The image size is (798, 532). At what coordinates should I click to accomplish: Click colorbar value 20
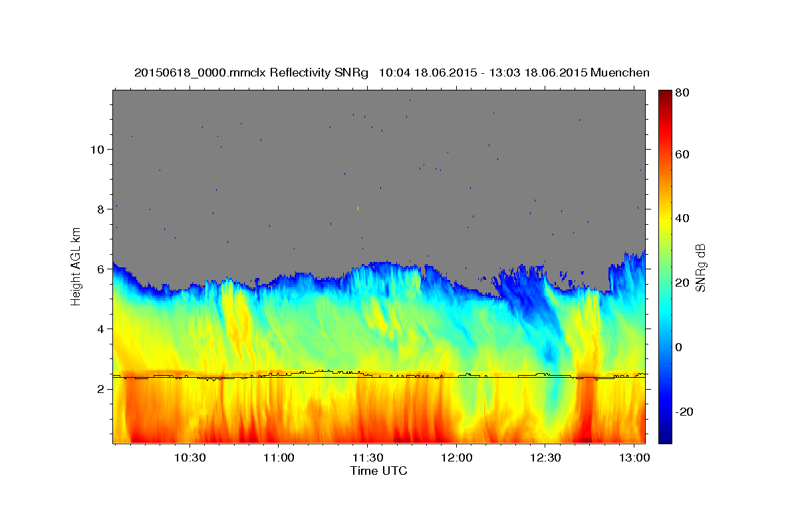(x=684, y=283)
